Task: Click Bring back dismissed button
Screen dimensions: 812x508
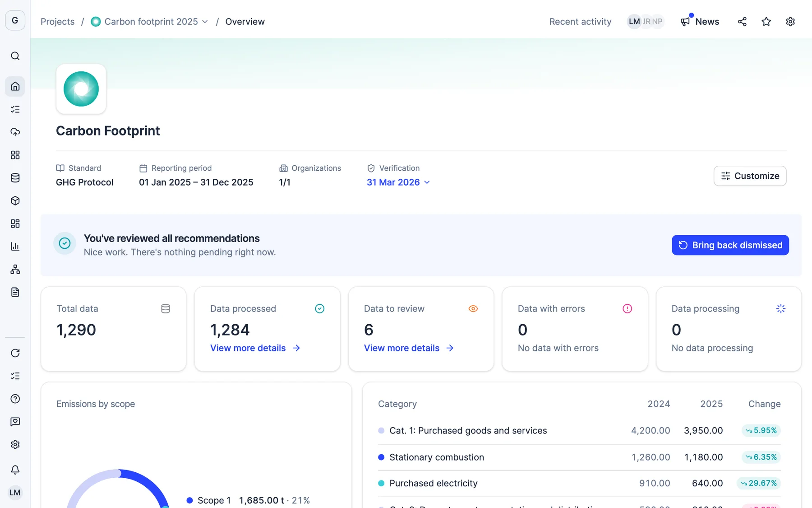Action: [730, 245]
